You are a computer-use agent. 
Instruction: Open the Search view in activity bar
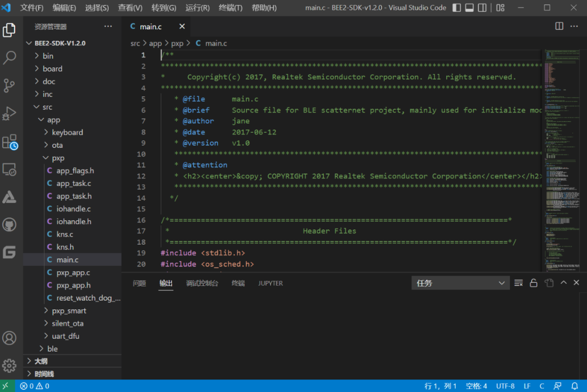(x=9, y=58)
